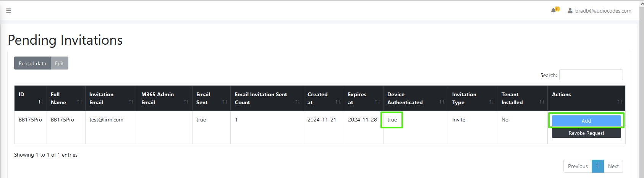Sort by Tenant Installed column
Image resolution: width=644 pixels, height=178 pixels.
[522, 98]
